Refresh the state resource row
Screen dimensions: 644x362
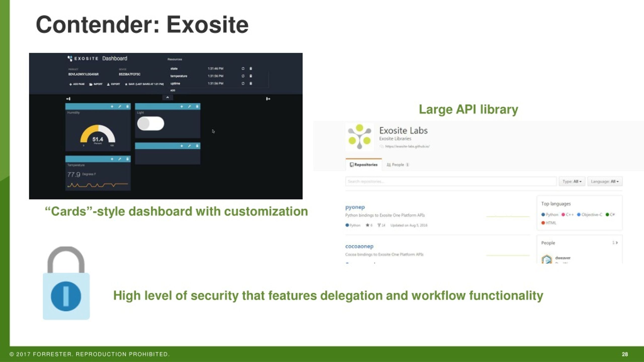pos(243,68)
